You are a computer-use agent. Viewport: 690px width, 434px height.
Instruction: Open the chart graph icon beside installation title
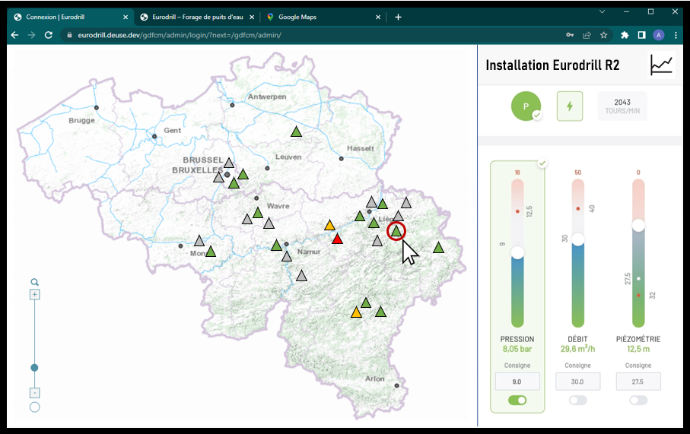coord(661,65)
